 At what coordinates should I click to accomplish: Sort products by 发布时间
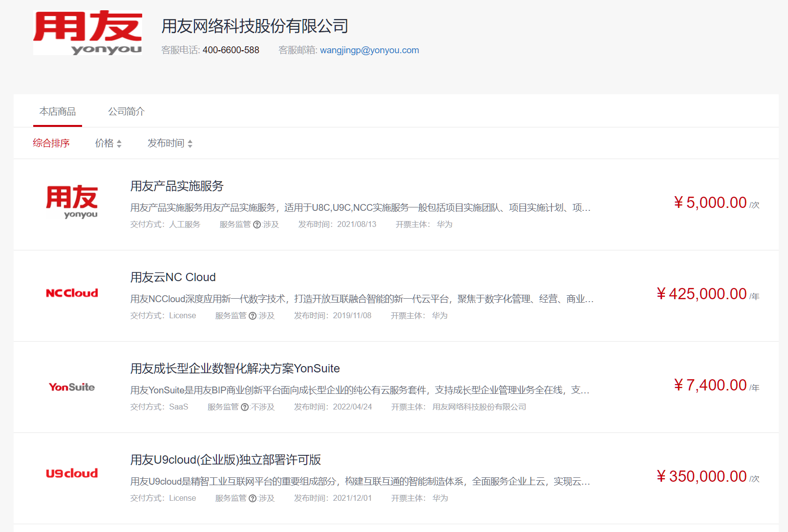click(170, 143)
